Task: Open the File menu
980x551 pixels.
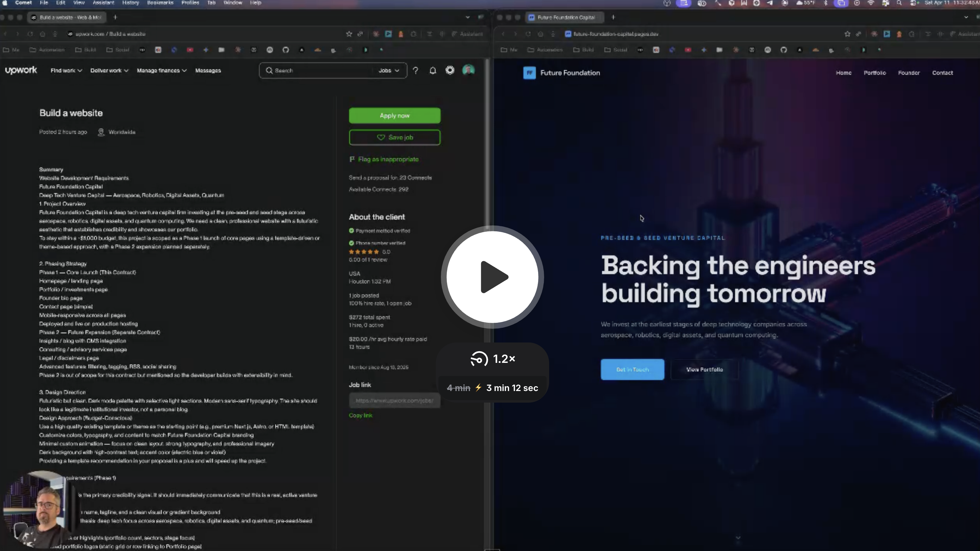Action: [44, 3]
